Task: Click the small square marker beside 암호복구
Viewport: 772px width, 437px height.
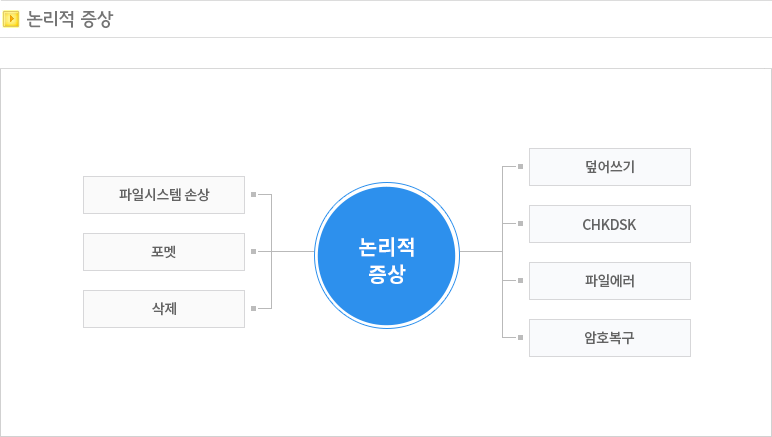Action: click(x=521, y=338)
